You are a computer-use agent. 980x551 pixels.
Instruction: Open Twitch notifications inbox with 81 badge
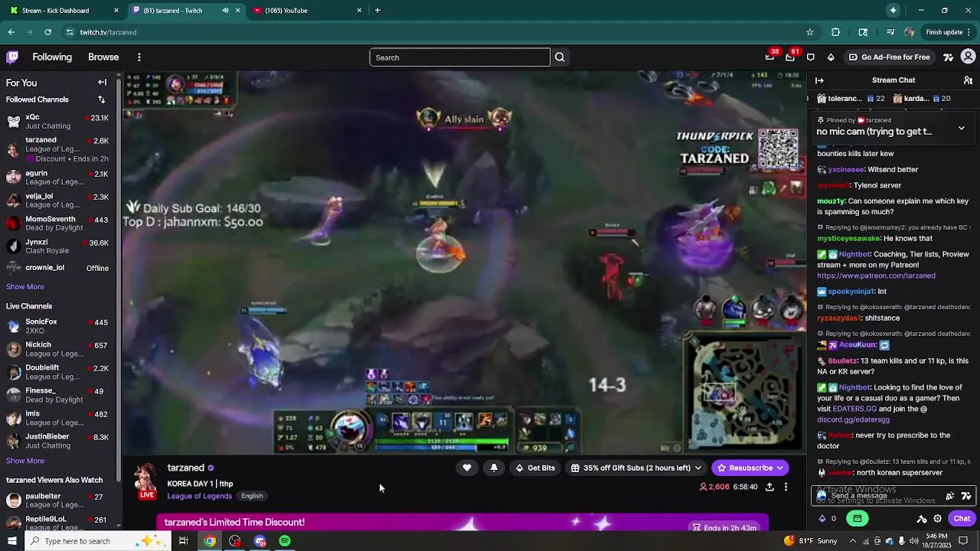pyautogui.click(x=790, y=57)
